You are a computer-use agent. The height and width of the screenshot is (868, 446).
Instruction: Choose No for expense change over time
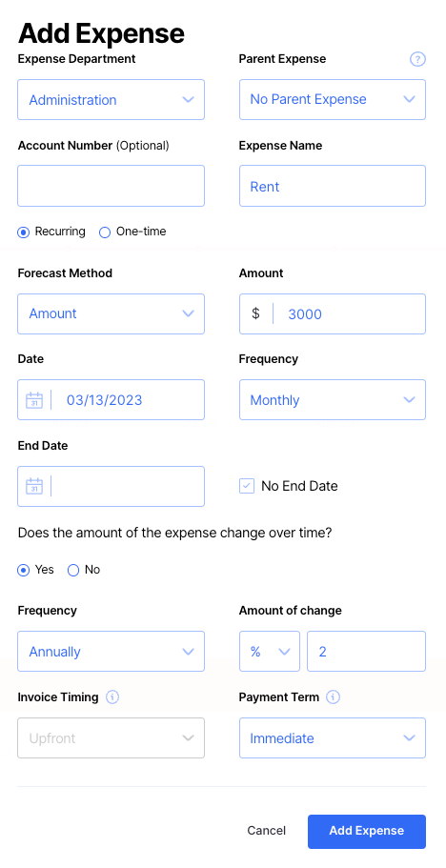pyautogui.click(x=73, y=570)
